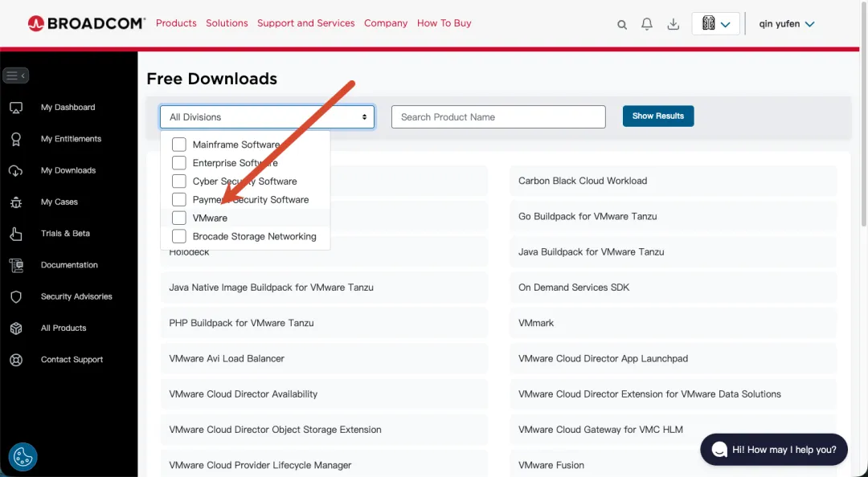Click the Broadcom logo
This screenshot has width=868, height=477.
pyautogui.click(x=86, y=23)
